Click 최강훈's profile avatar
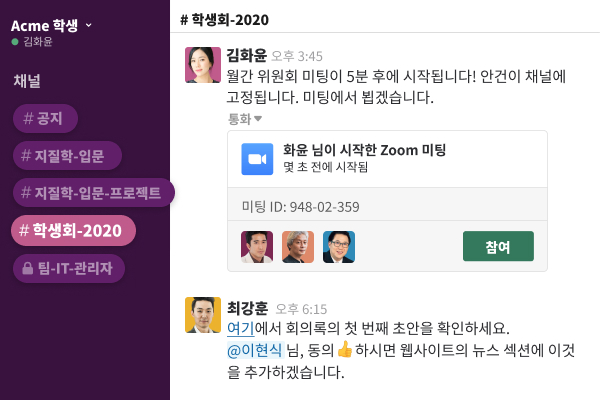Viewport: 600px width, 400px height. pyautogui.click(x=203, y=315)
